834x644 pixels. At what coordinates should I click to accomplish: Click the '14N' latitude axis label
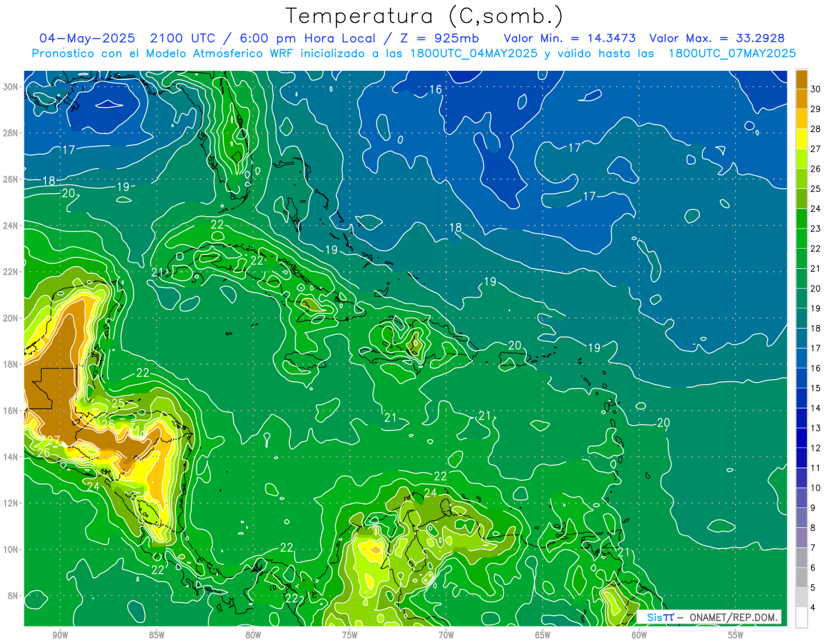point(12,457)
